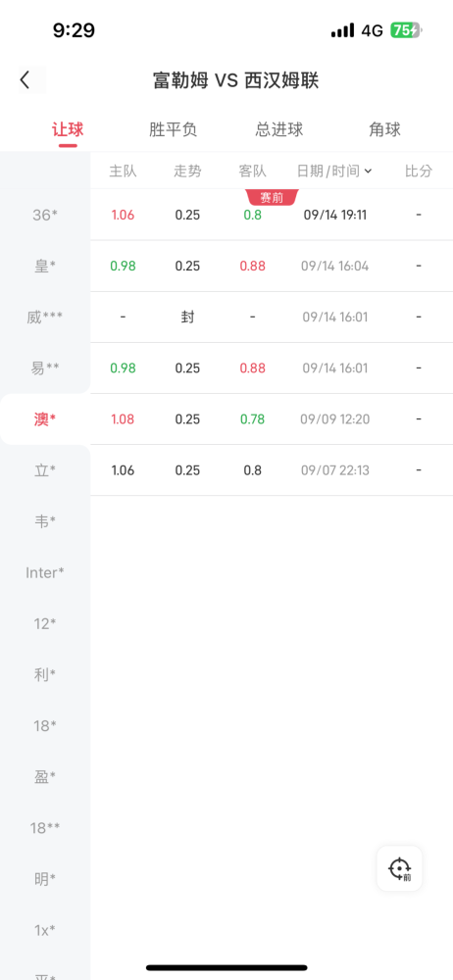
Task: Tap the 封 status in third row
Action: [187, 317]
